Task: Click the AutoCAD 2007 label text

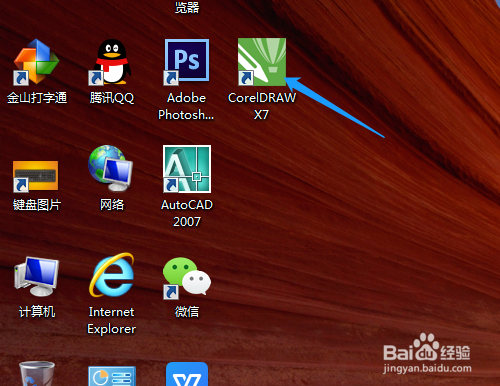Action: click(x=187, y=213)
